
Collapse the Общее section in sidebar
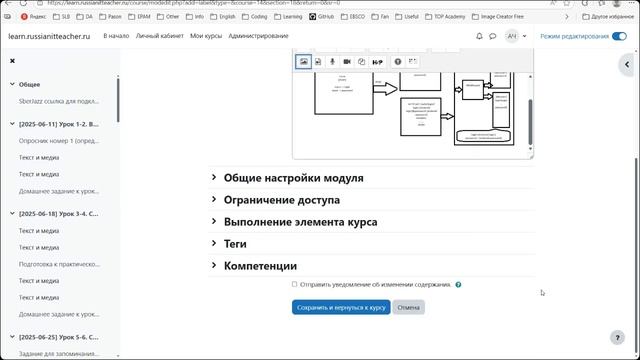[x=12, y=84]
